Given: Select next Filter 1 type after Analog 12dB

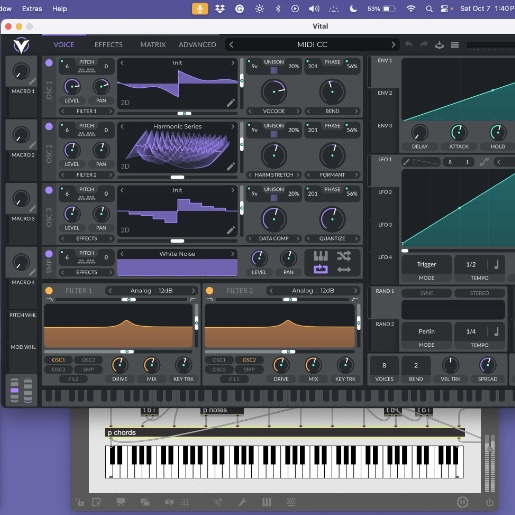Looking at the screenshot, I should pos(193,291).
